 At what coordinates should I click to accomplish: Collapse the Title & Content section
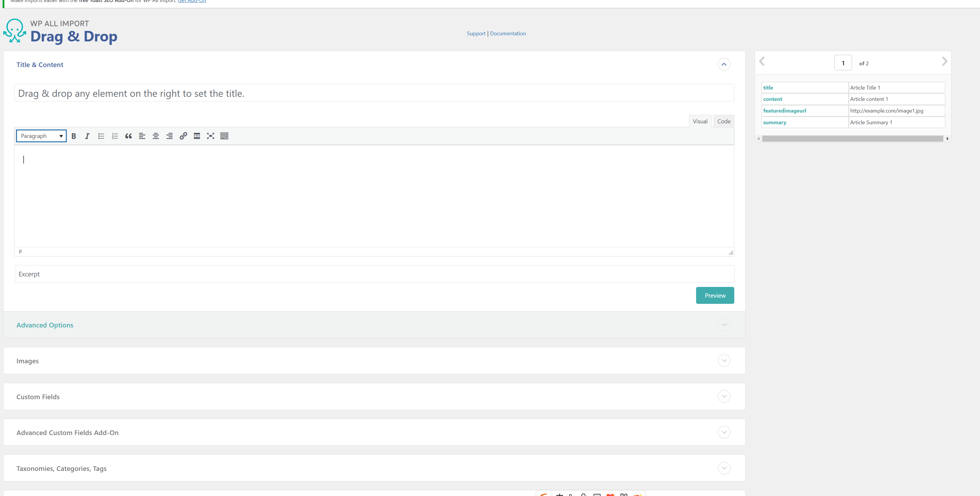pos(724,64)
